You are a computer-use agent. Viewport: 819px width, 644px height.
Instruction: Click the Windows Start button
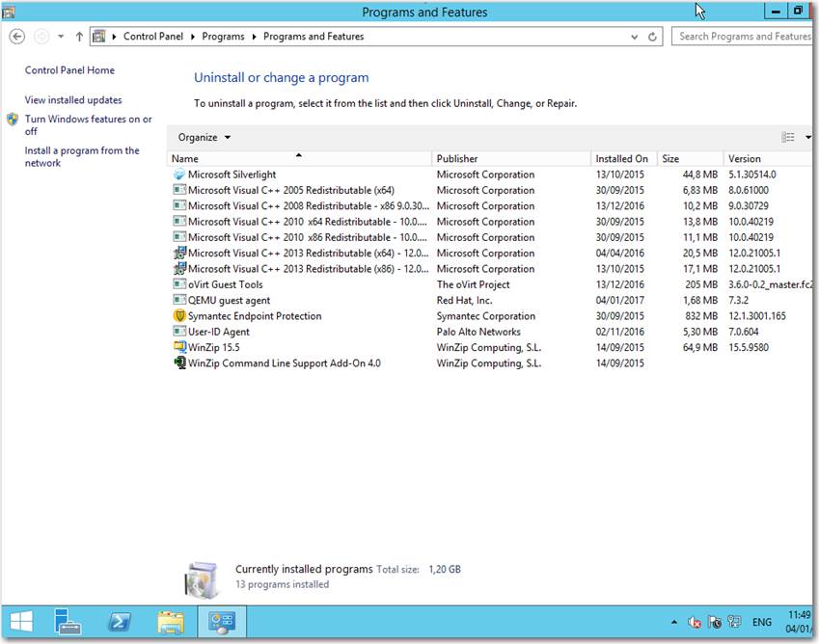(21, 622)
